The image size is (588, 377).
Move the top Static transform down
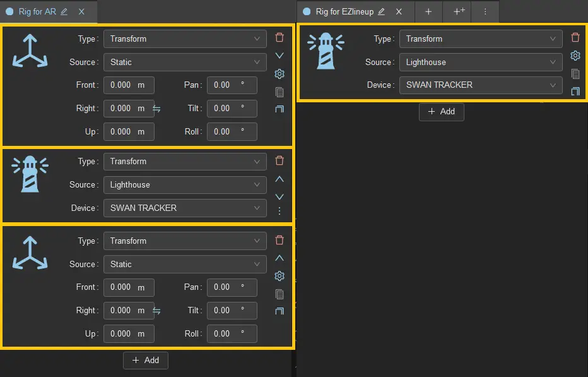279,56
